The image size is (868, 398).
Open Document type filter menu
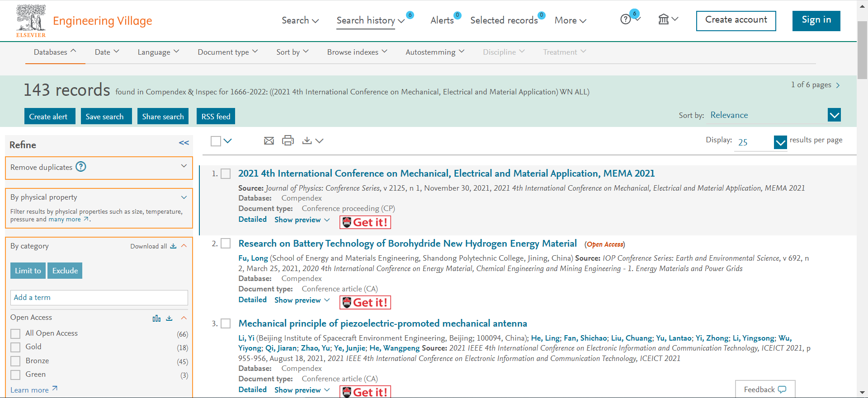[228, 52]
